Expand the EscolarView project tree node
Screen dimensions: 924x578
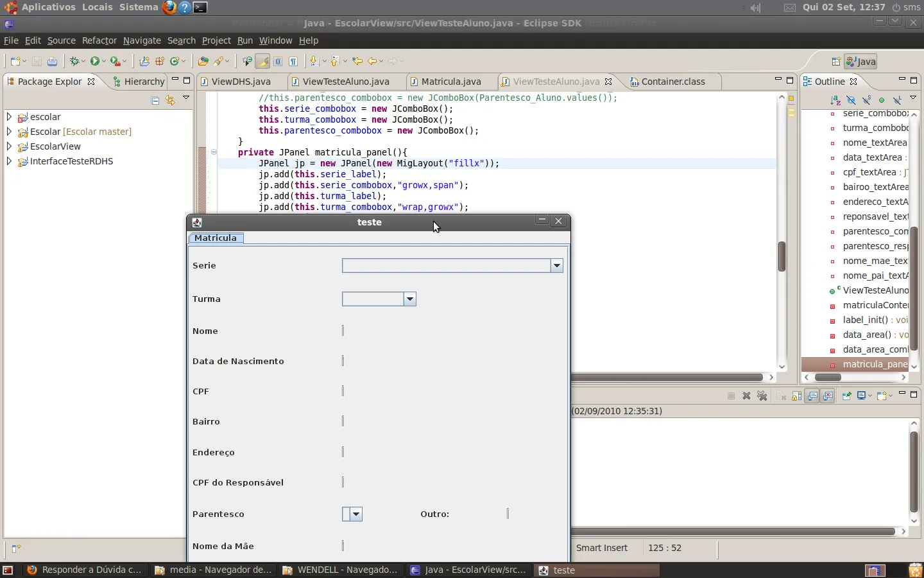[9, 146]
